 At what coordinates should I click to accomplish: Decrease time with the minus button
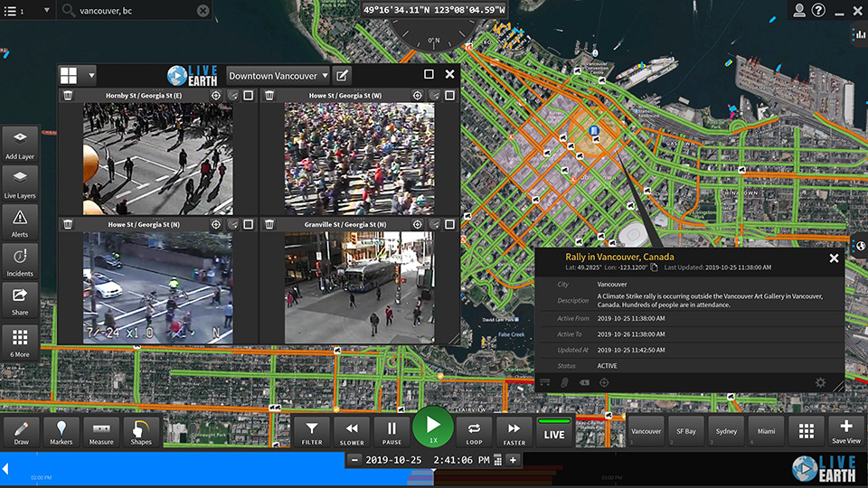354,460
